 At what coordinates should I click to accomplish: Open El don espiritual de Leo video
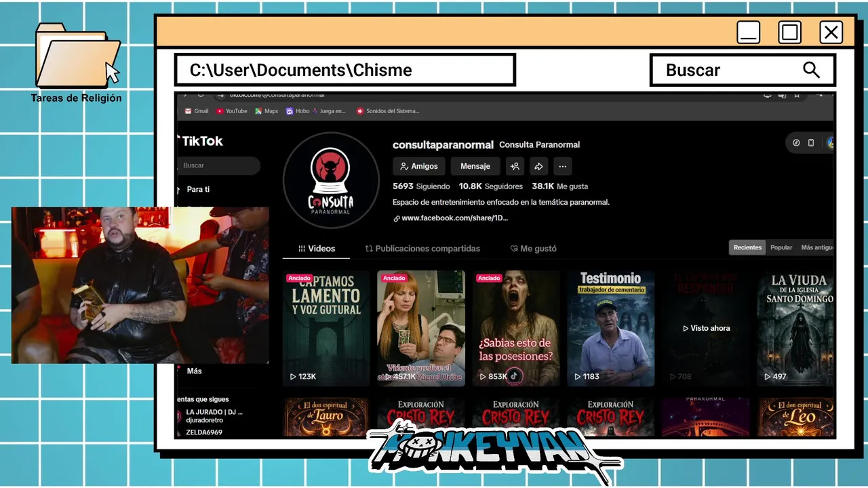[796, 418]
